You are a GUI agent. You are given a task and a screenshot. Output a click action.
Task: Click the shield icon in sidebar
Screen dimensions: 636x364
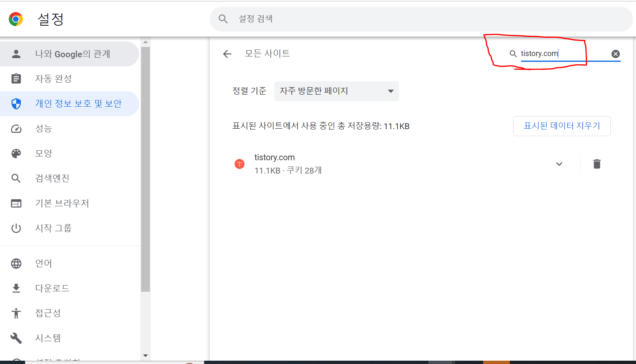(16, 104)
